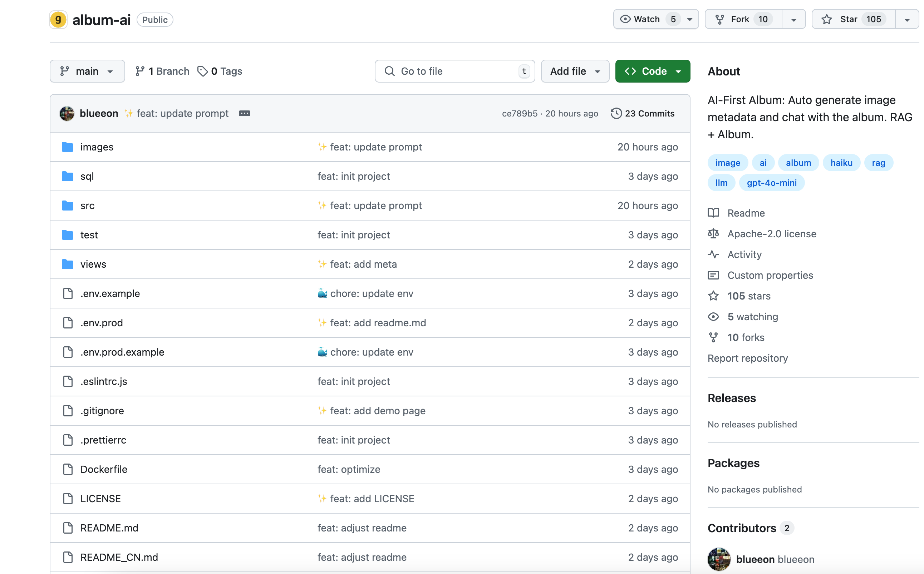This screenshot has width=924, height=574.
Task: Select the gpt-4o-mini topic tag
Action: click(771, 183)
